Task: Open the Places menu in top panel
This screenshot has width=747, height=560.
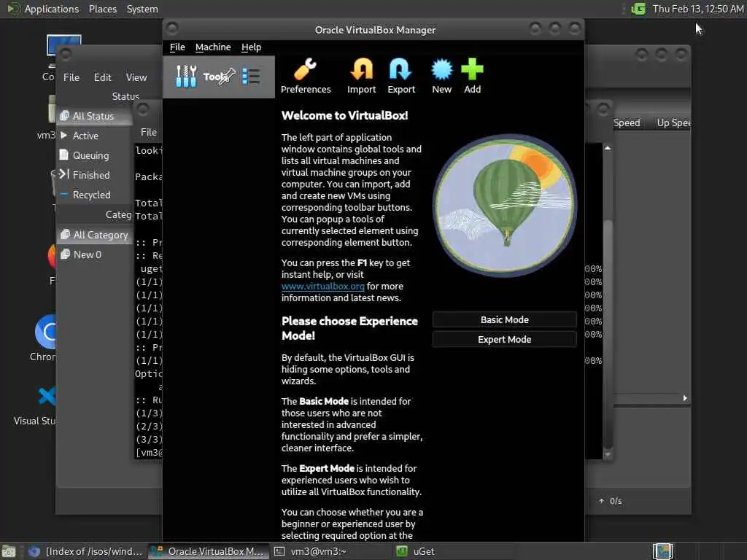Action: [x=102, y=9]
